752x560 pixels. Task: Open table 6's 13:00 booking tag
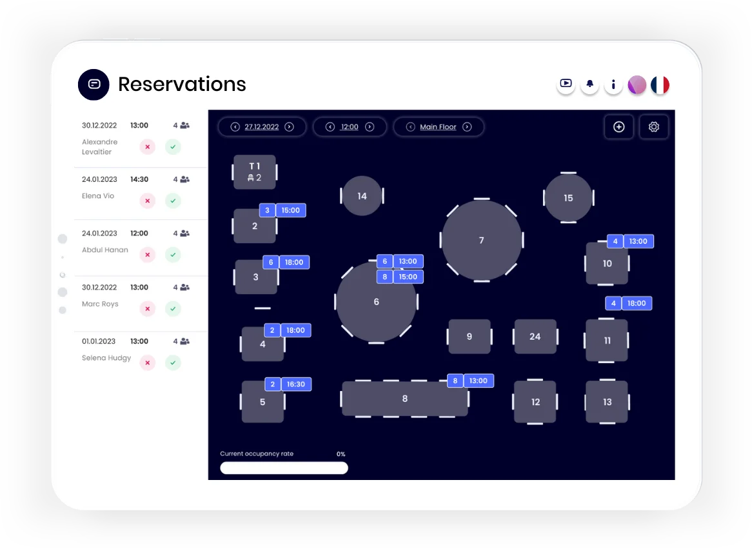[400, 261]
